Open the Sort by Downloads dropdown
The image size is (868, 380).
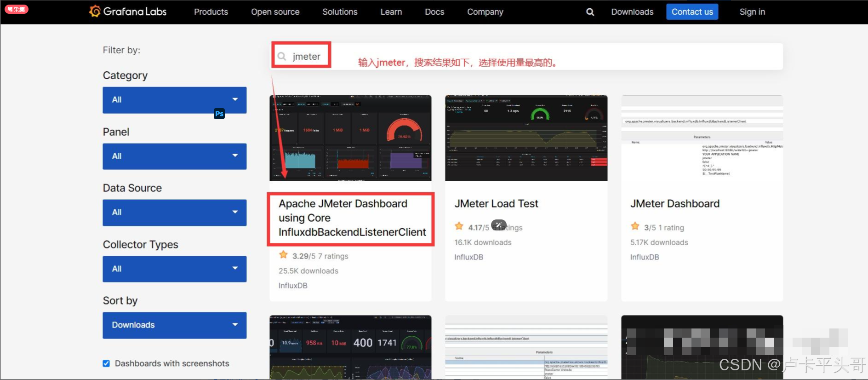[175, 325]
